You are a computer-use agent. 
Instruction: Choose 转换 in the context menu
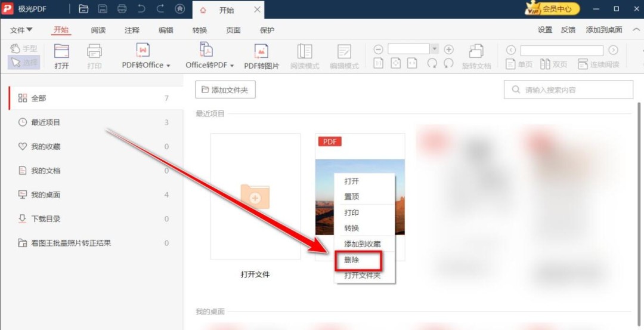(x=365, y=228)
